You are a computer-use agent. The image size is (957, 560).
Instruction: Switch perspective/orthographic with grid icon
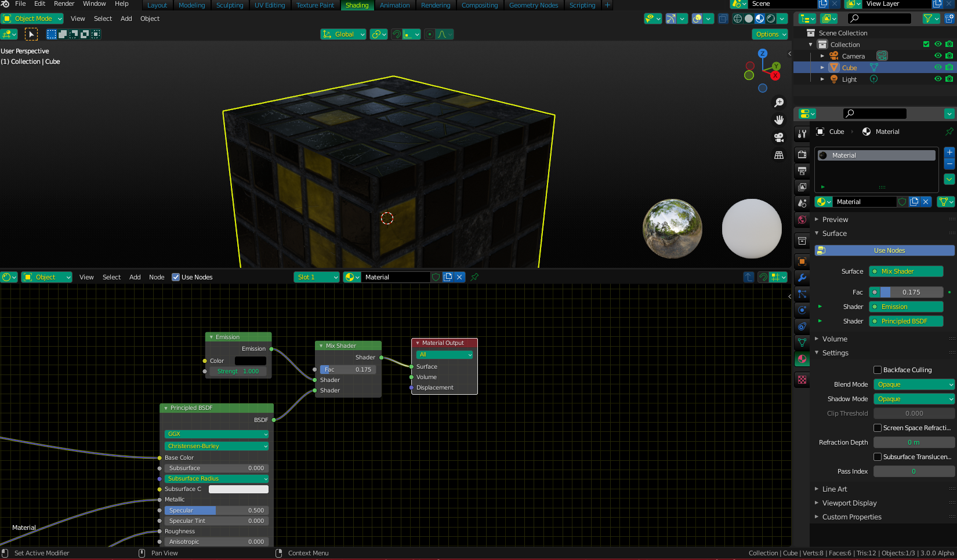779,155
